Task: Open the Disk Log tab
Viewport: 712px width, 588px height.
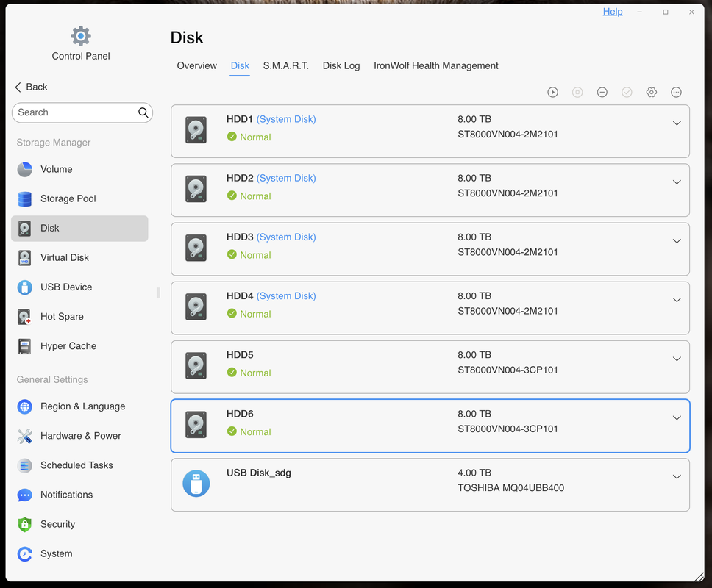Action: 341,66
